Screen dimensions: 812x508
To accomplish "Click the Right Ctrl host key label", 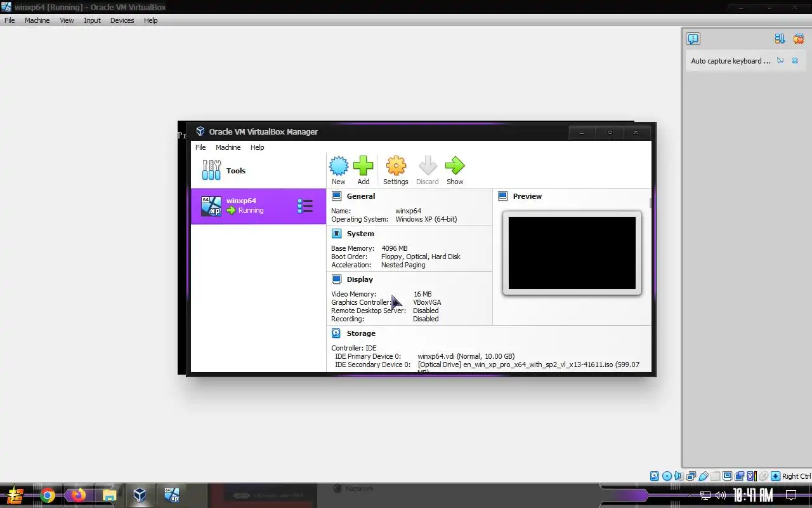I will pyautogui.click(x=796, y=476).
